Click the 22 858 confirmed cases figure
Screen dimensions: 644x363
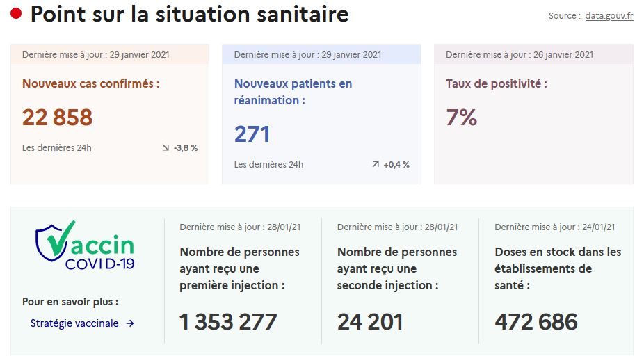58,118
